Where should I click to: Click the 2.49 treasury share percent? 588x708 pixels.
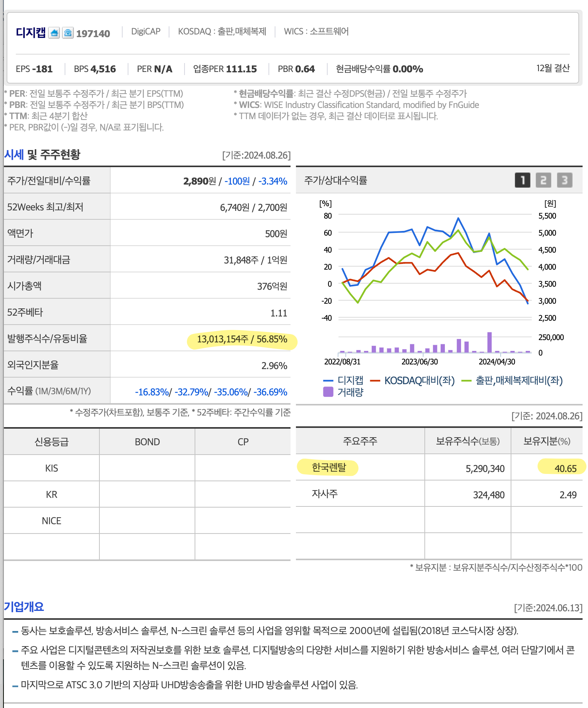pos(568,495)
